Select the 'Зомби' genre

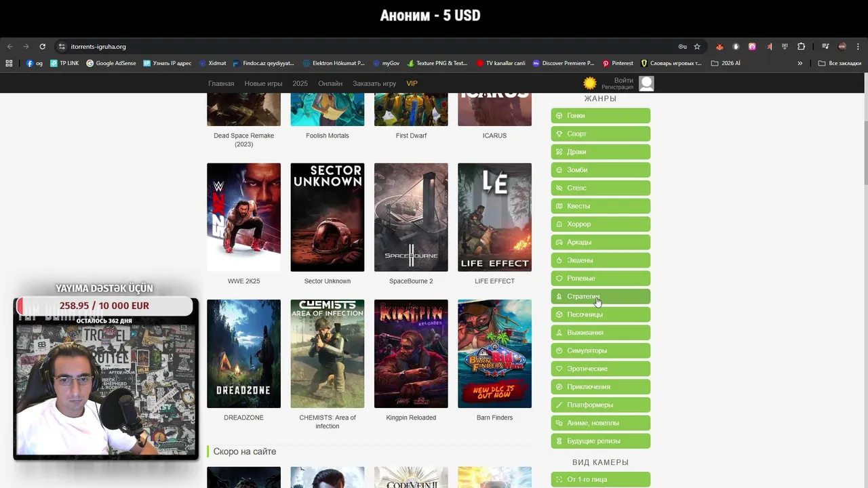tap(600, 170)
